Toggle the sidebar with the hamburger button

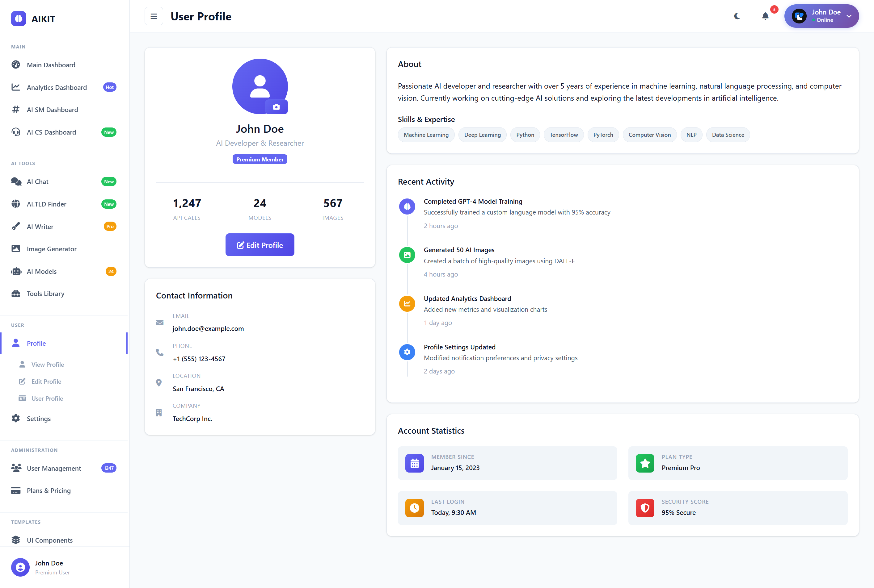[x=154, y=16]
